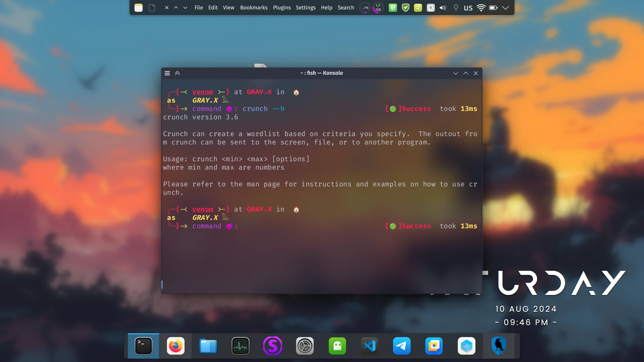Click the first underlined 'venom' username
Viewport: 644px width, 362px height.
(x=203, y=92)
